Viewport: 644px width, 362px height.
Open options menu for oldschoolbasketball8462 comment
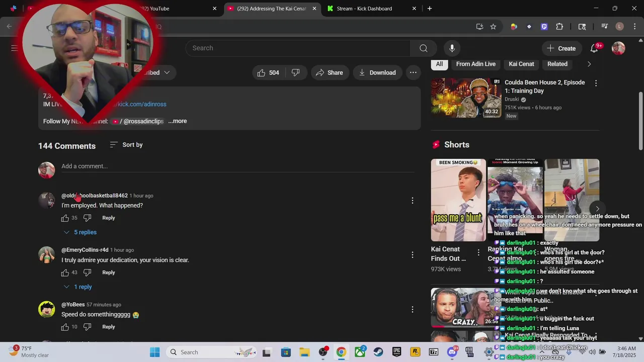(x=413, y=201)
